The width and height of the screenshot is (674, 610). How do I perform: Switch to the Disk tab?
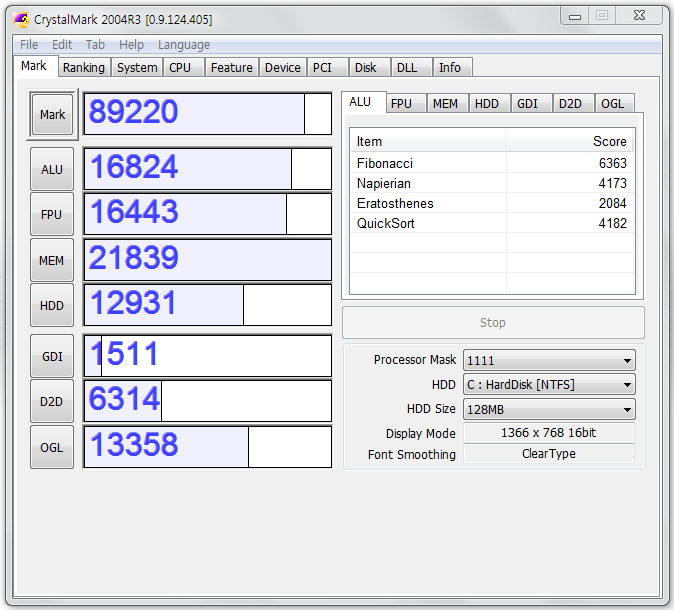pyautogui.click(x=369, y=67)
